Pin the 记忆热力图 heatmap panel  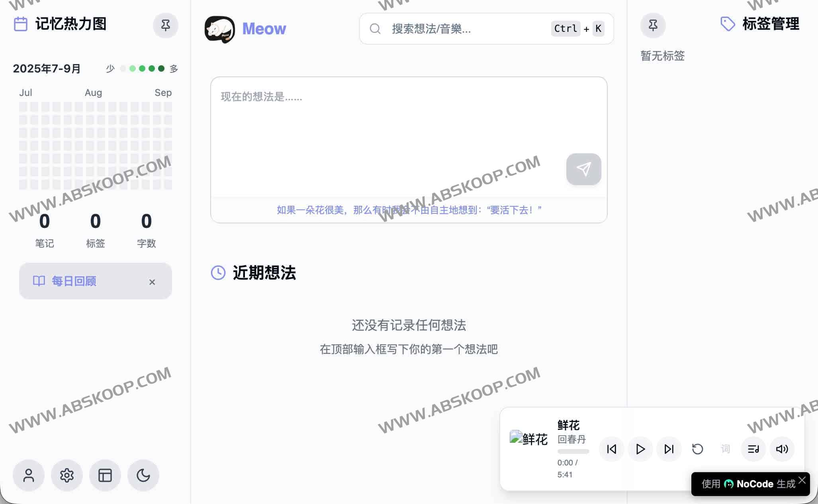(165, 25)
